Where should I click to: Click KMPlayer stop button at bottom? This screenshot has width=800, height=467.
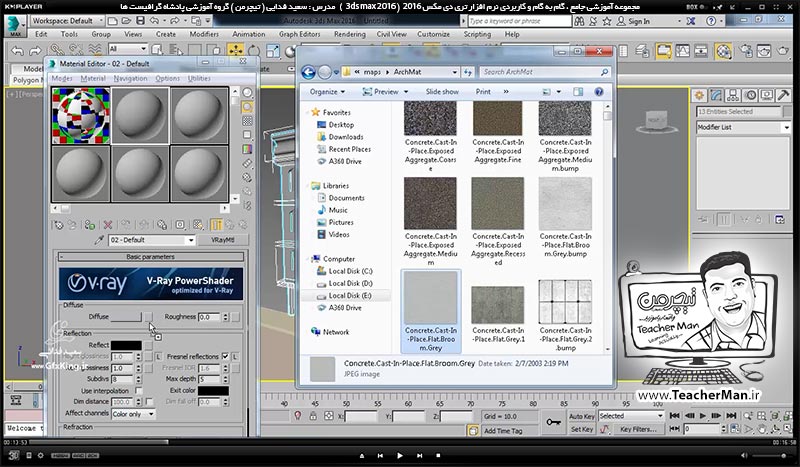pyautogui.click(x=438, y=455)
